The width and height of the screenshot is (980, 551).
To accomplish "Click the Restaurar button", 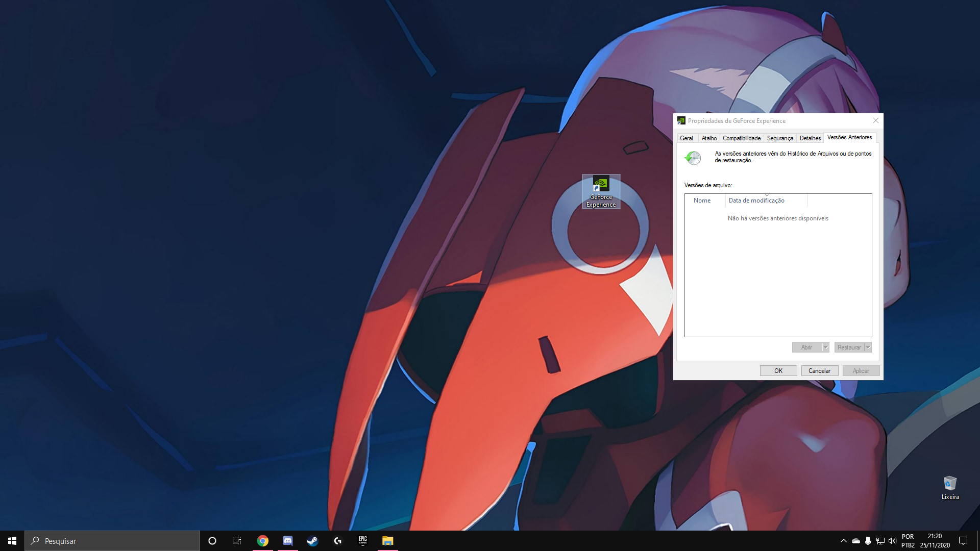I will click(x=849, y=347).
